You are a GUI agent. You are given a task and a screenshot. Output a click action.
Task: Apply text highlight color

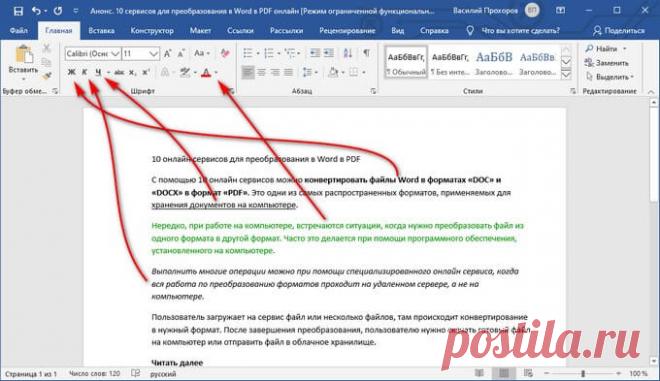[x=184, y=72]
